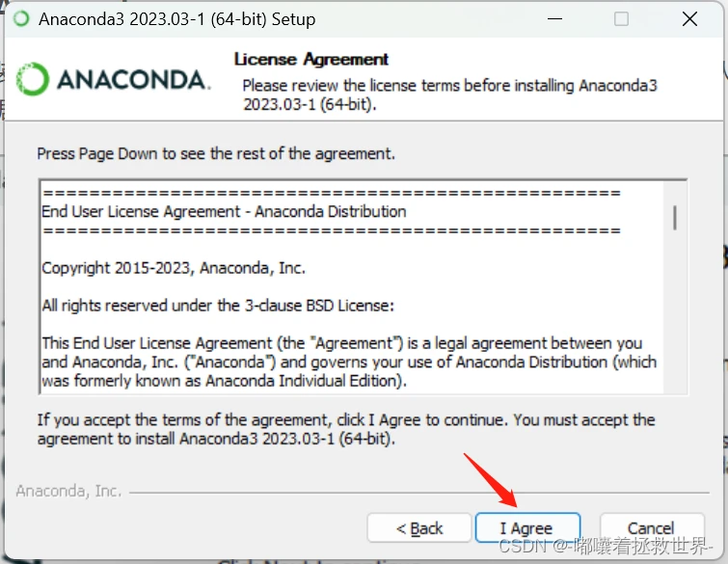Click the window title text Anaconda3 Setup

pyautogui.click(x=176, y=19)
